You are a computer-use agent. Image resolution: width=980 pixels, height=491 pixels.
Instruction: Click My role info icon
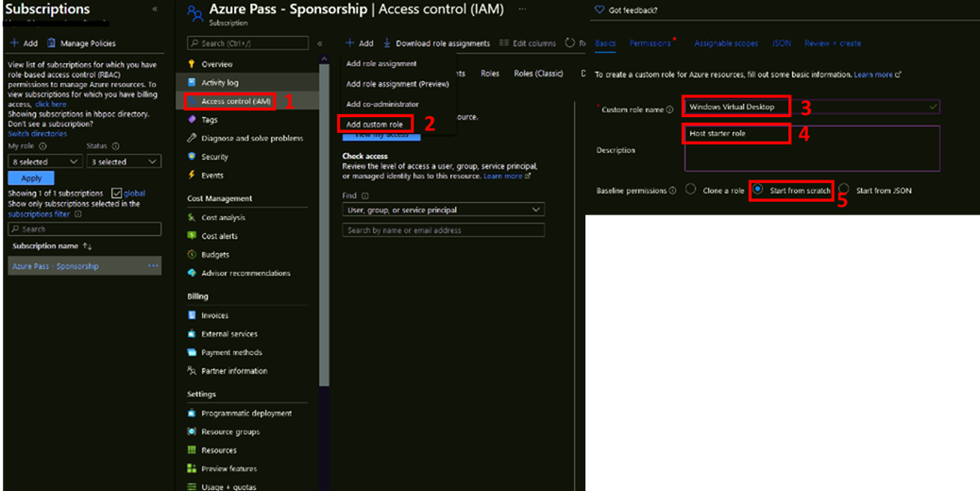pos(42,145)
